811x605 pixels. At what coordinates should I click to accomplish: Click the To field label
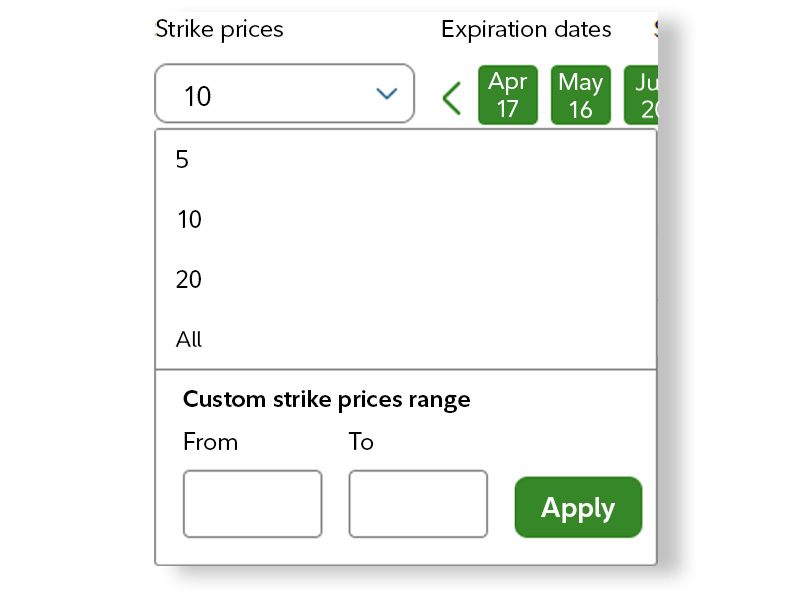point(361,442)
